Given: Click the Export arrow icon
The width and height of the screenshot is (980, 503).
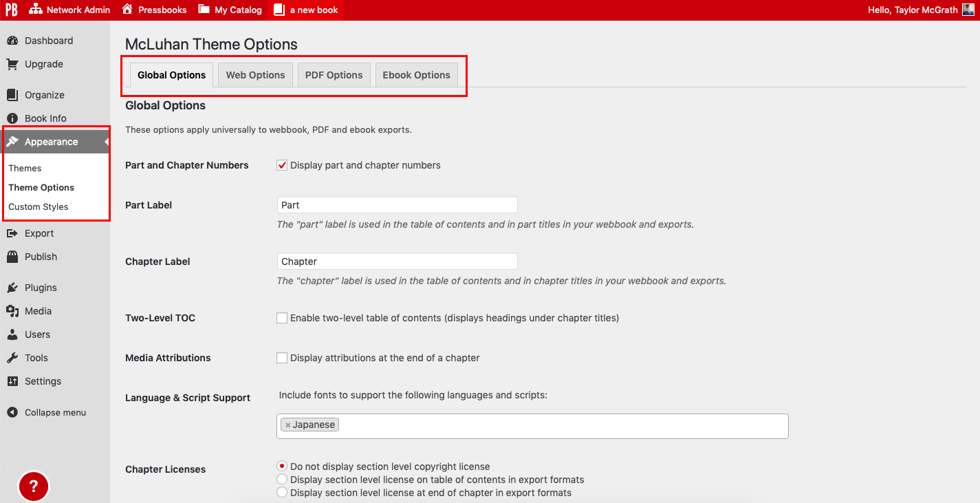Looking at the screenshot, I should [x=12, y=233].
